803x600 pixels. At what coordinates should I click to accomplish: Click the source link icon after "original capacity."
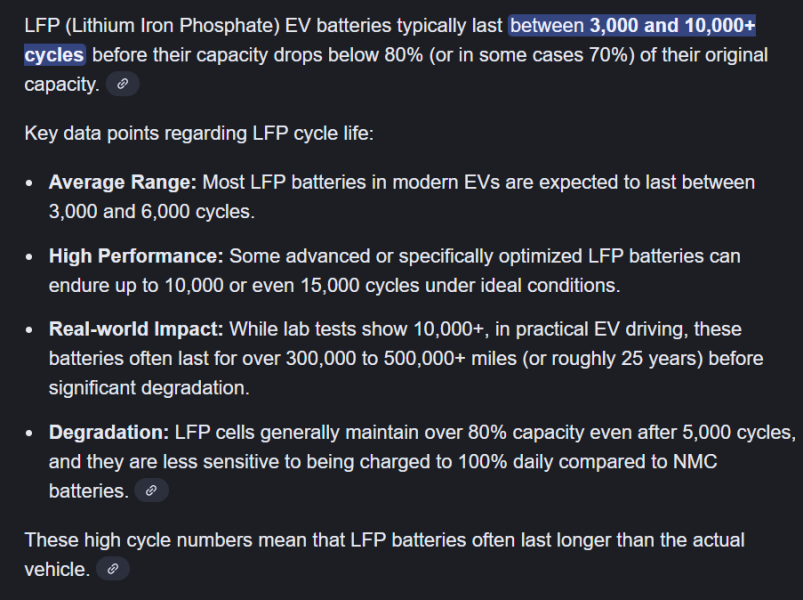tap(122, 85)
